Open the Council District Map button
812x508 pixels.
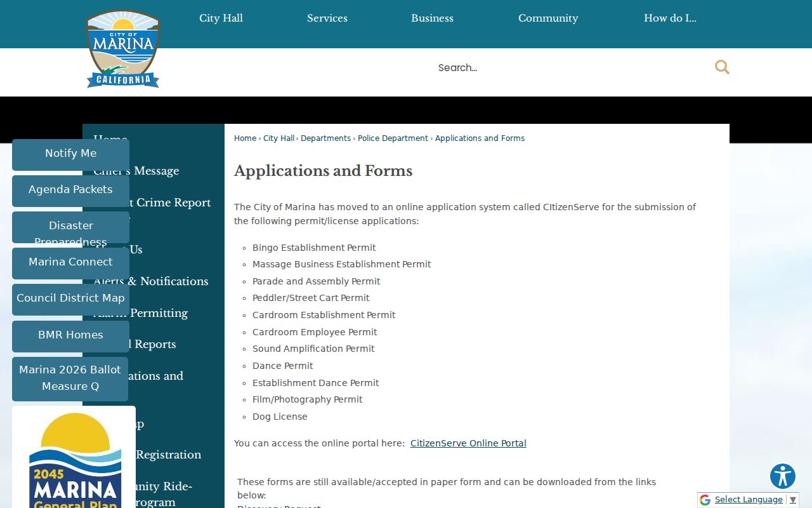point(70,298)
